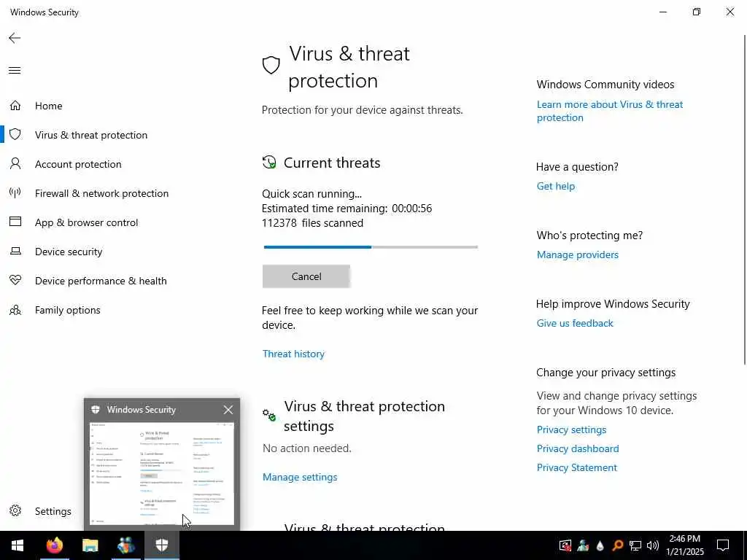Click the network tray icon

tap(635, 545)
